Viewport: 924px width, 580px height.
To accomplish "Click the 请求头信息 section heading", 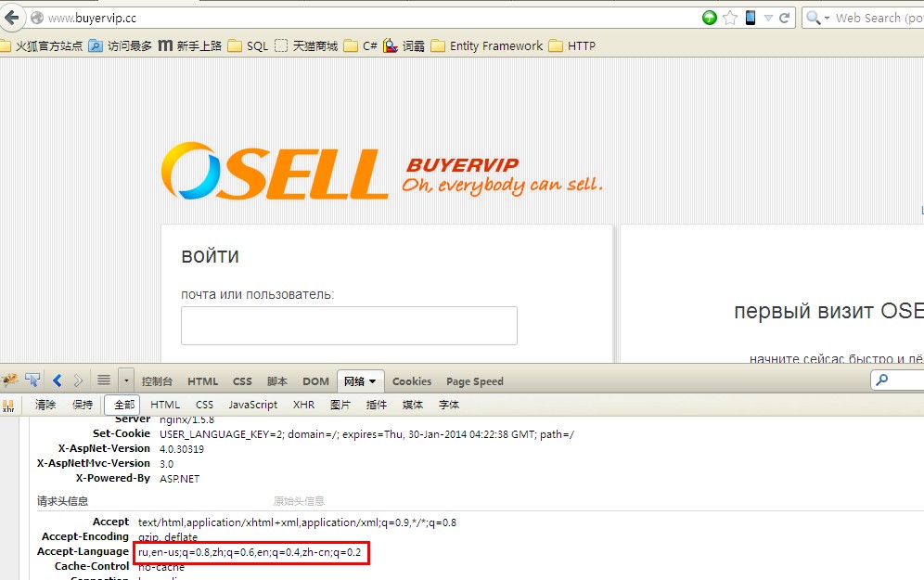I will (62, 501).
